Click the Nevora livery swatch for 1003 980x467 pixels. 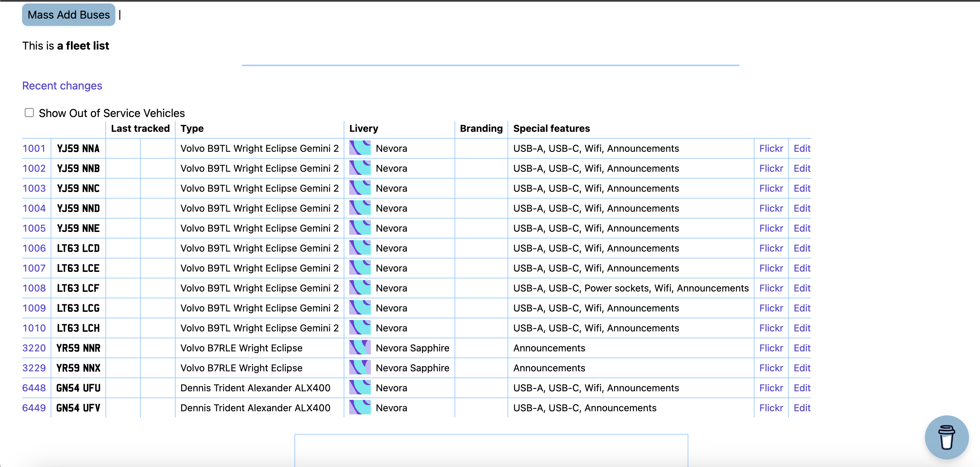pos(360,188)
